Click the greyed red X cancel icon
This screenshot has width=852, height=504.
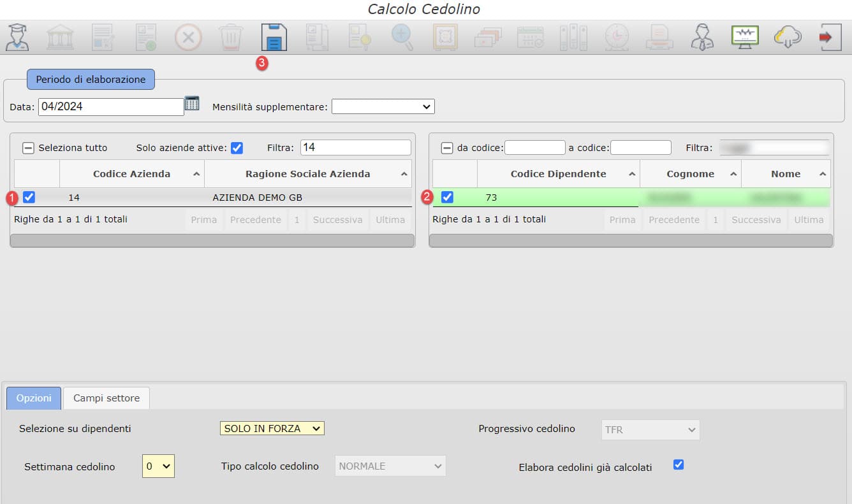tap(188, 37)
